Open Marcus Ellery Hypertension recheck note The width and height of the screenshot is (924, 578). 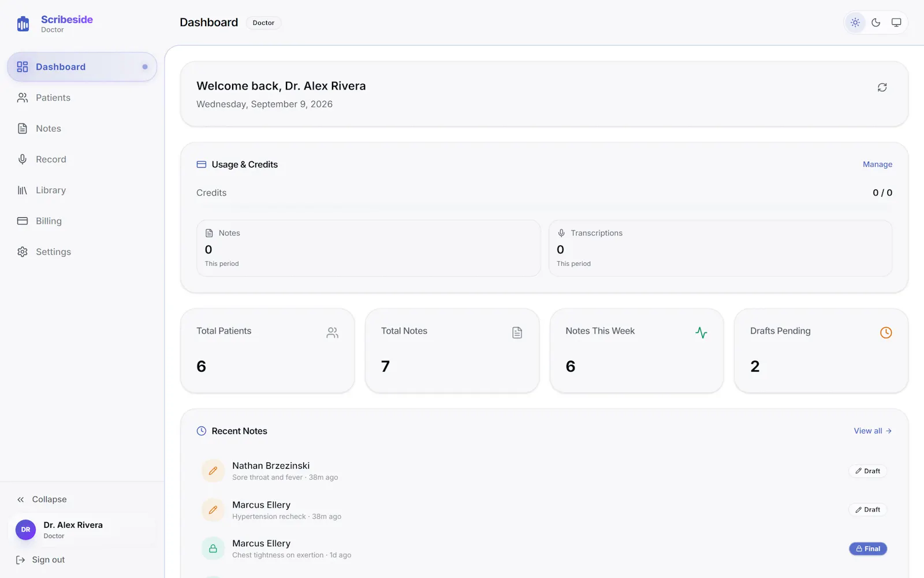tap(544, 510)
